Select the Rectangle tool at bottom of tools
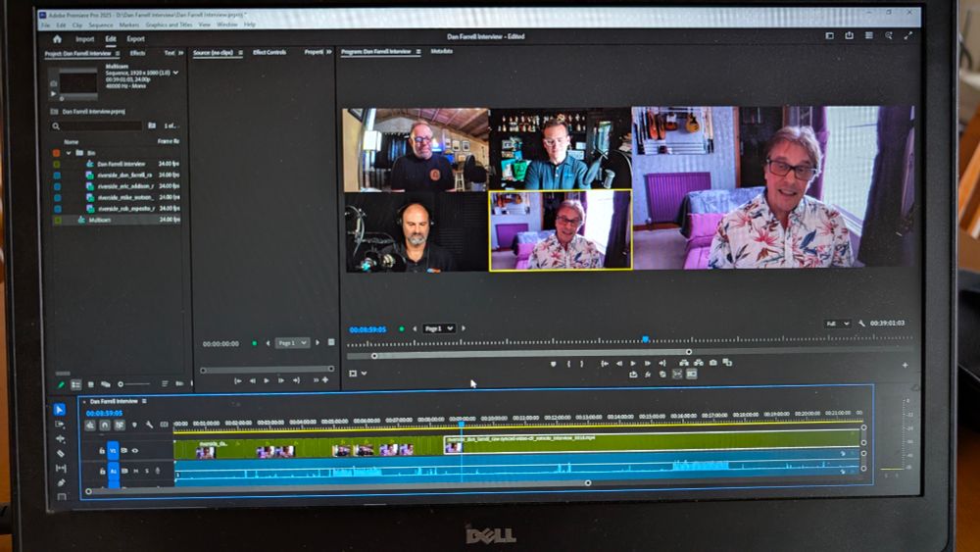 coord(62,496)
